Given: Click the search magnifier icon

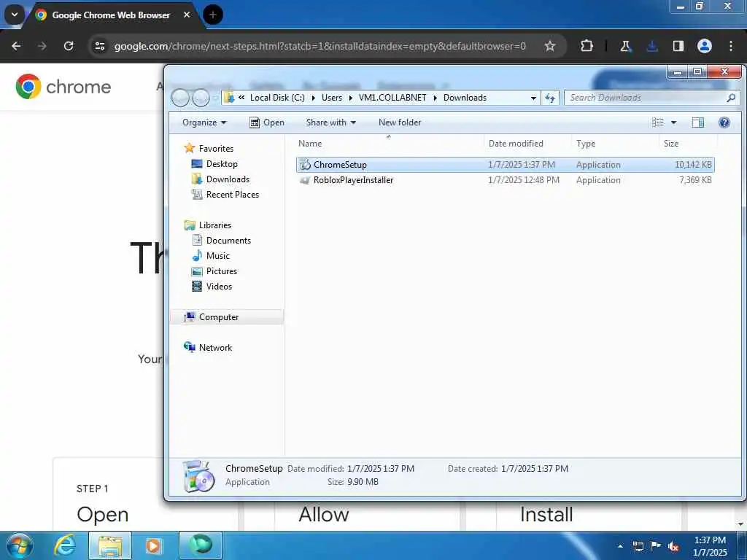Looking at the screenshot, I should pos(731,98).
